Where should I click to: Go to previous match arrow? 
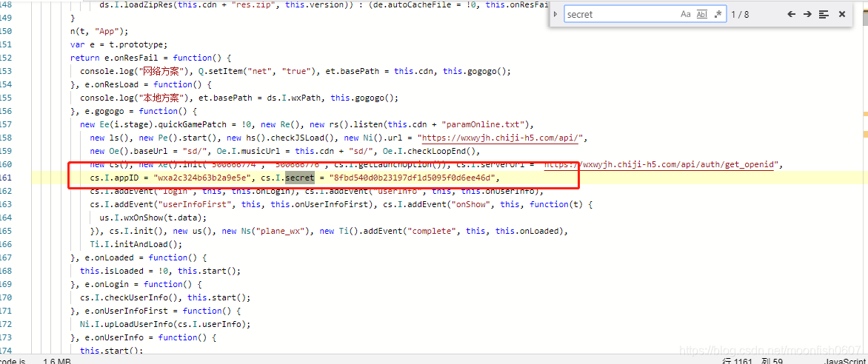792,14
